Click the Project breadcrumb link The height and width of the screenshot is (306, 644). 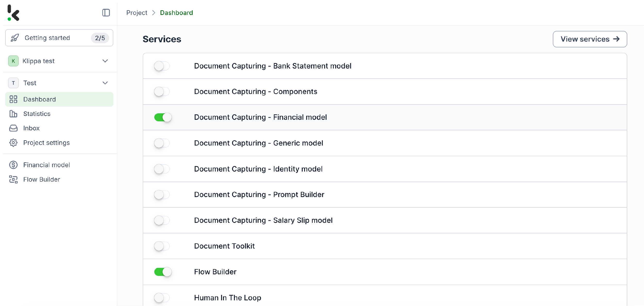pyautogui.click(x=137, y=12)
